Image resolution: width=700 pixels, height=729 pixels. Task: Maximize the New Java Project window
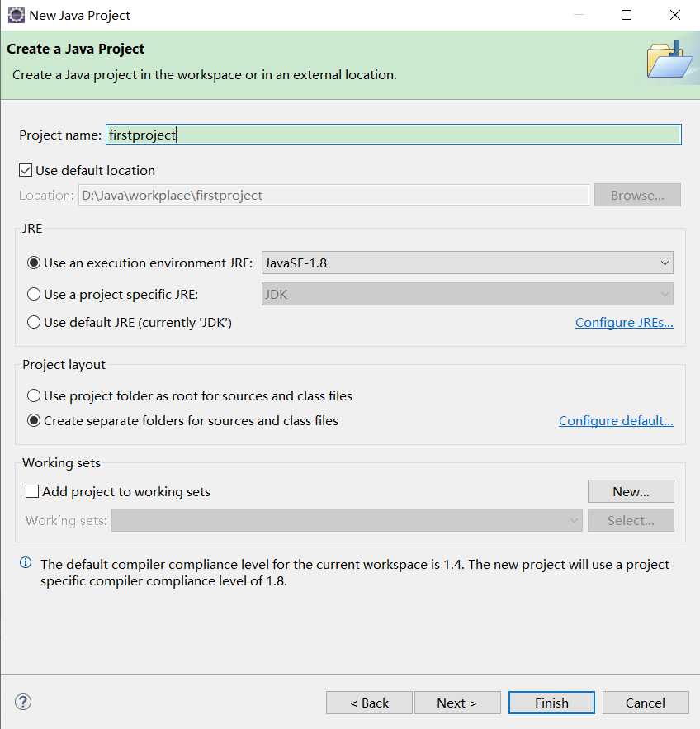tap(627, 15)
